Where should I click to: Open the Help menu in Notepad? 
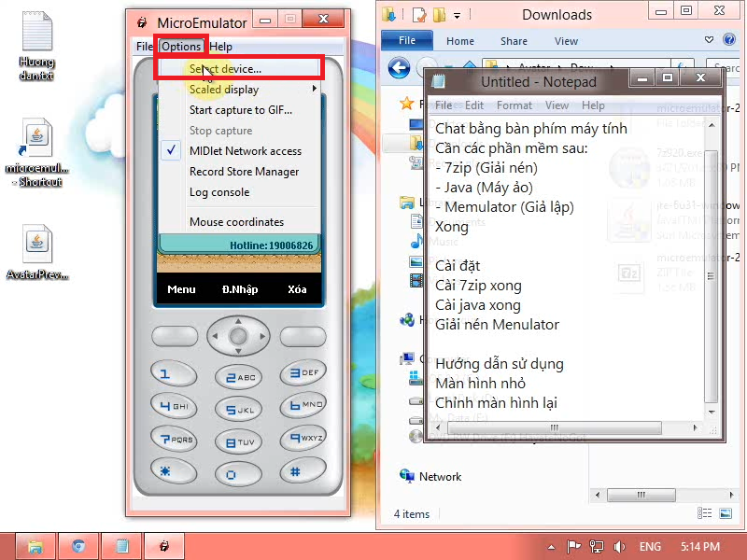[x=593, y=105]
